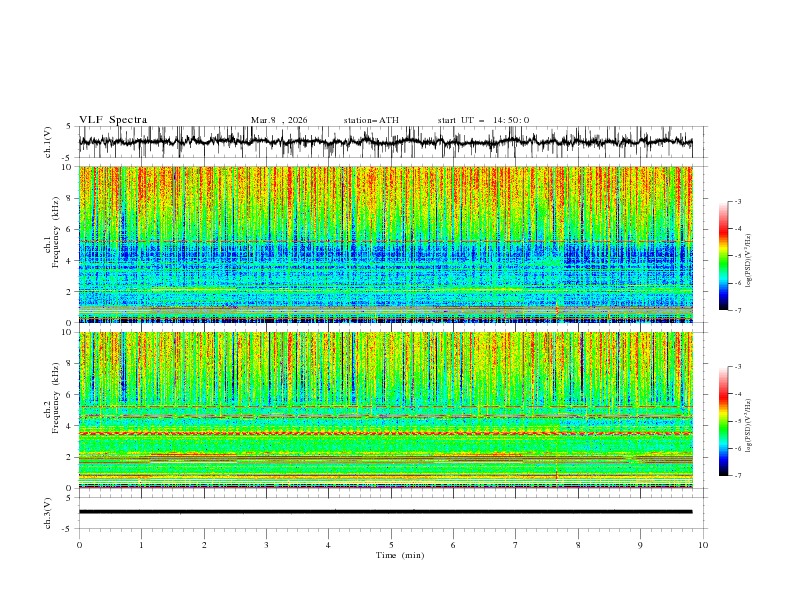Click the "VLF Spectra" plot title
This screenshot has height=612, width=792.
tap(113, 120)
